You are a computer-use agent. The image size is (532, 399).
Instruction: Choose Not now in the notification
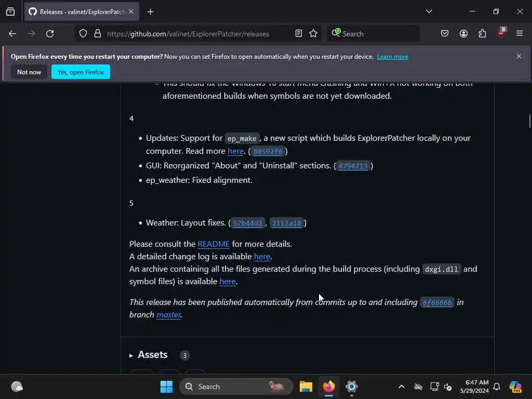pos(29,72)
